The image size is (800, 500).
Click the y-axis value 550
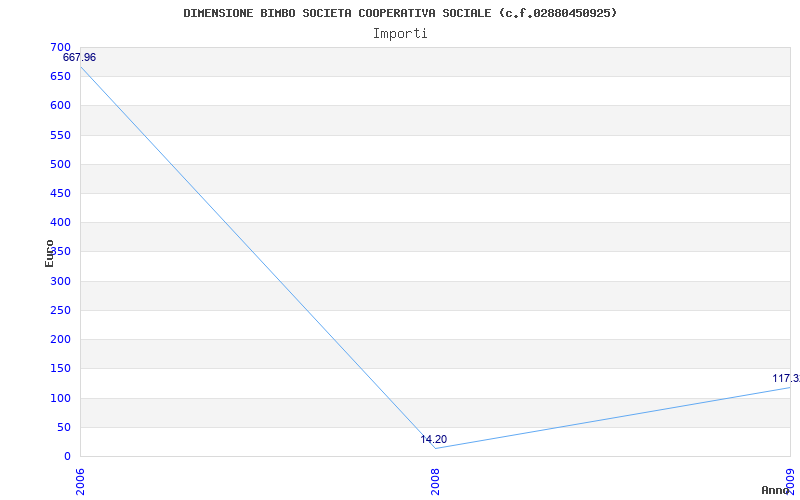coord(60,135)
